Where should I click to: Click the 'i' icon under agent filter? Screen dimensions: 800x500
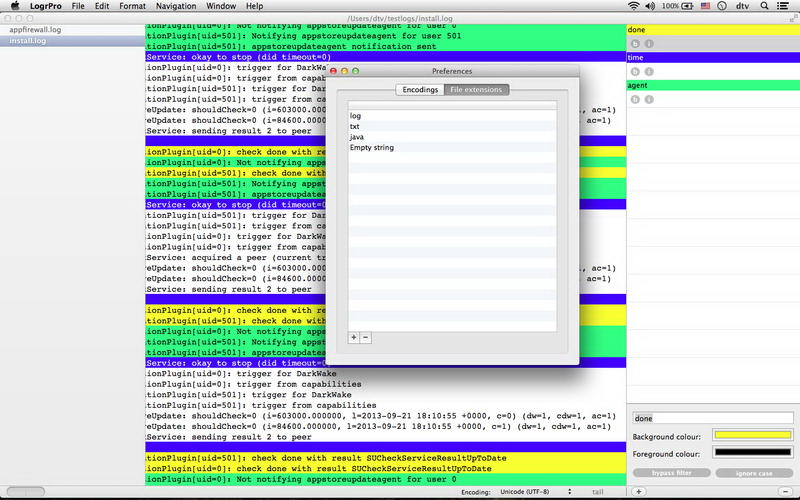pyautogui.click(x=649, y=99)
